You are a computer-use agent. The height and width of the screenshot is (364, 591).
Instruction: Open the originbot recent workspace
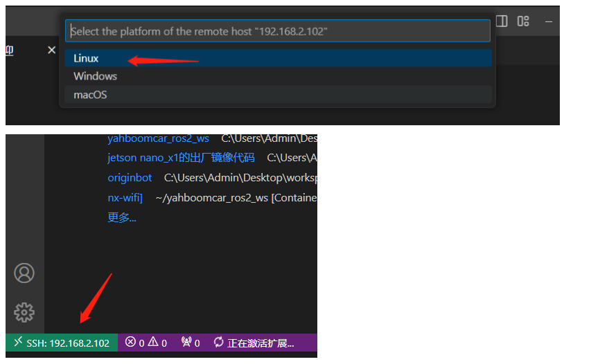pos(130,178)
